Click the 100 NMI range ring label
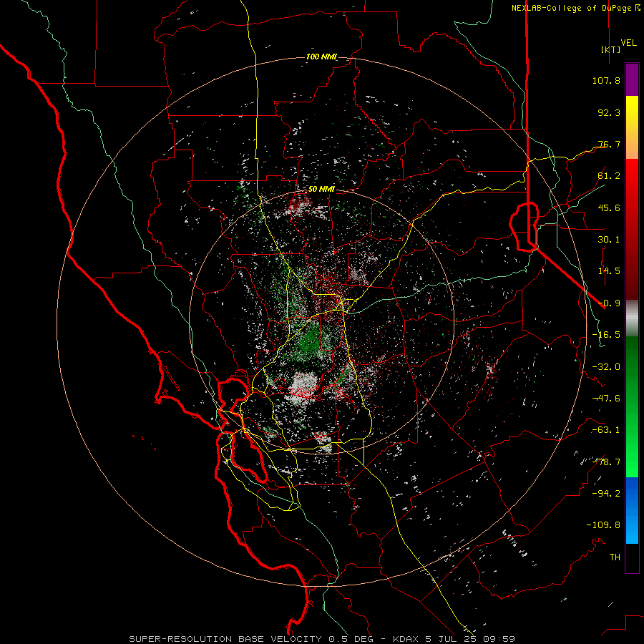The height and width of the screenshot is (644, 644). [321, 57]
